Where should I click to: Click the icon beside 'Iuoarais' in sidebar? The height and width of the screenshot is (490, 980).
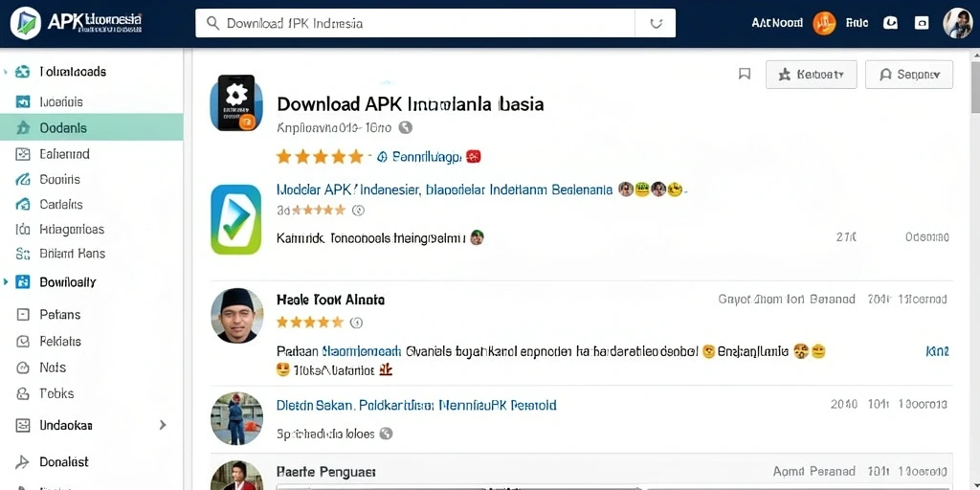point(23,101)
